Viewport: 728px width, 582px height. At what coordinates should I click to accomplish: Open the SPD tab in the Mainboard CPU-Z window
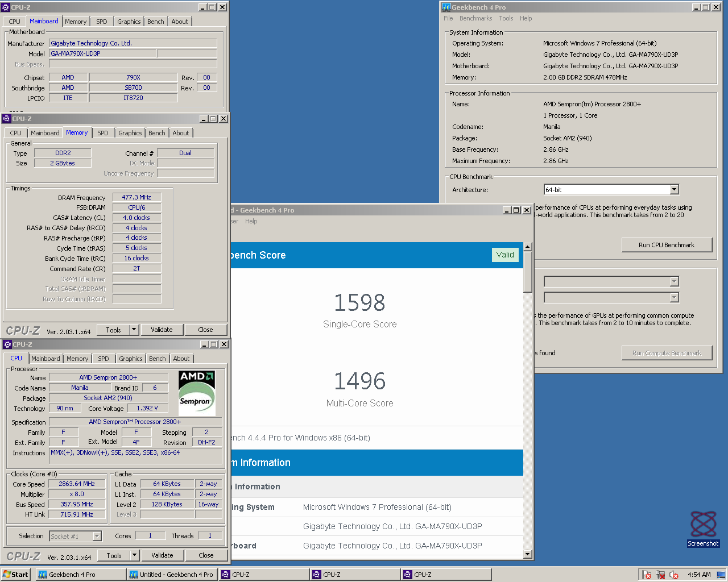[x=102, y=22]
